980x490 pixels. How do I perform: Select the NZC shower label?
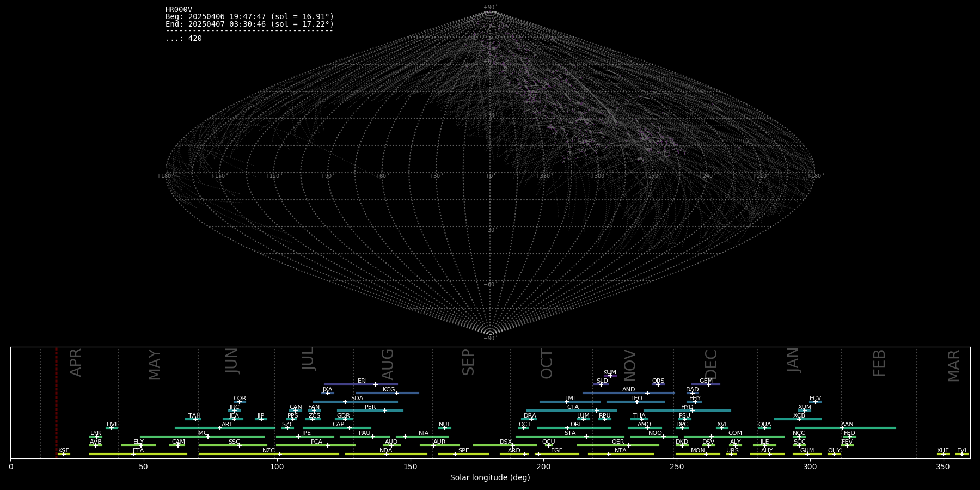tap(268, 451)
